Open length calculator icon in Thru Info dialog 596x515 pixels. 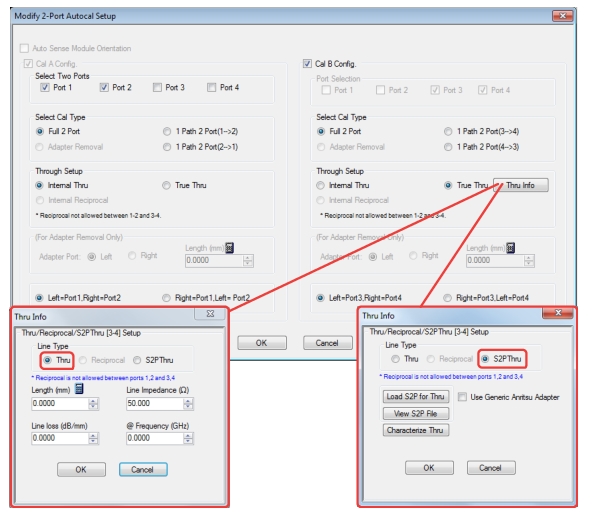click(x=79, y=388)
